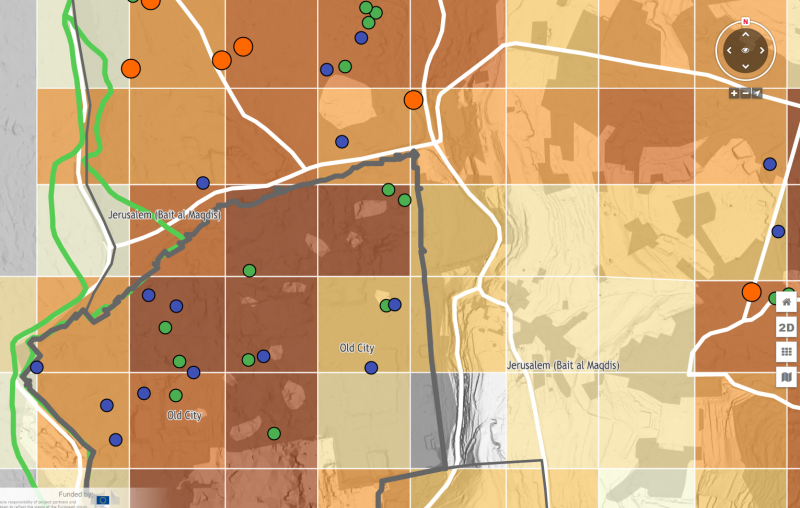Viewport: 800px width, 508px height.
Task: Click the left 'Old City' map label
Action: tap(185, 415)
